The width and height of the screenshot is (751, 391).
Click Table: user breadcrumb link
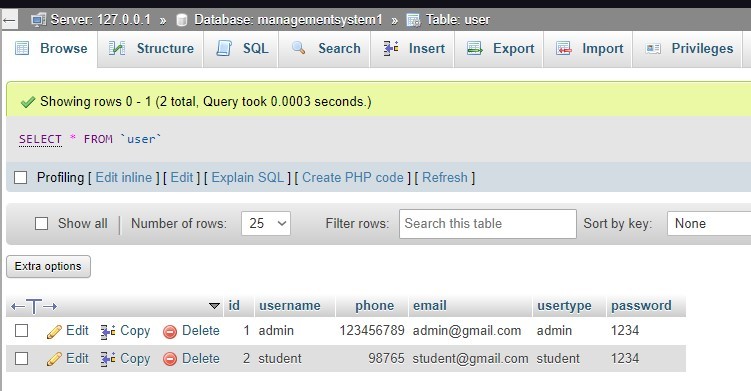[458, 20]
